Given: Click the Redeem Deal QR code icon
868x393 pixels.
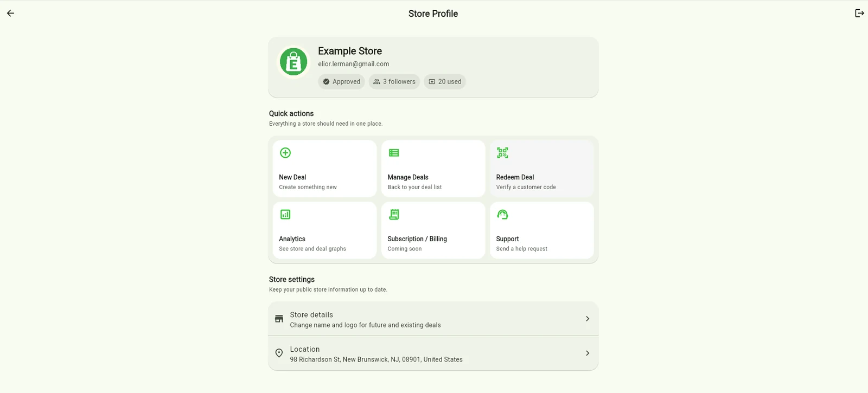Looking at the screenshot, I should point(502,153).
